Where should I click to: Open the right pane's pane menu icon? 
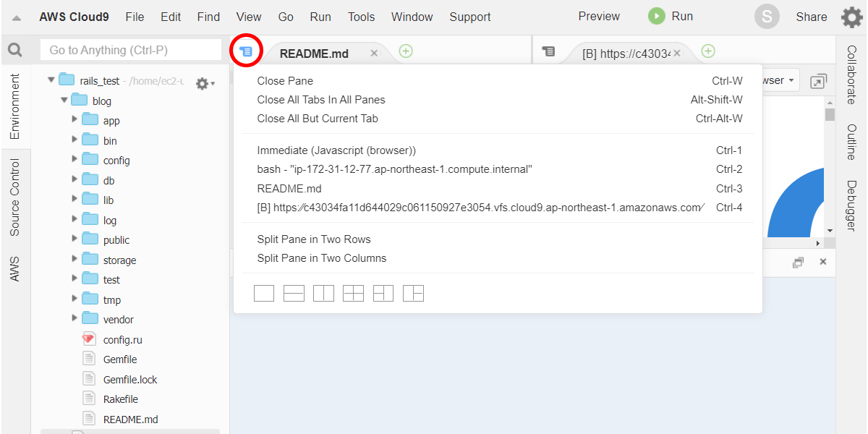549,51
